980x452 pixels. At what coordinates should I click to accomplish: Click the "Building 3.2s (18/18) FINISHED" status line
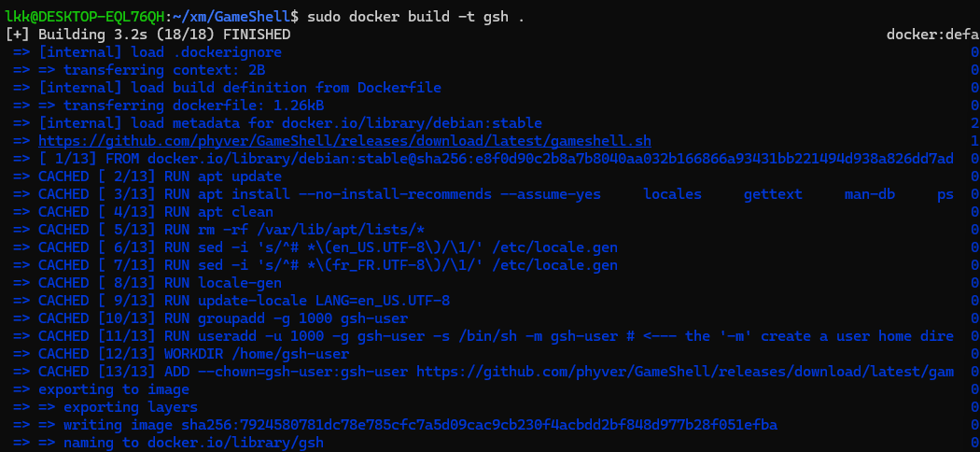(149, 34)
